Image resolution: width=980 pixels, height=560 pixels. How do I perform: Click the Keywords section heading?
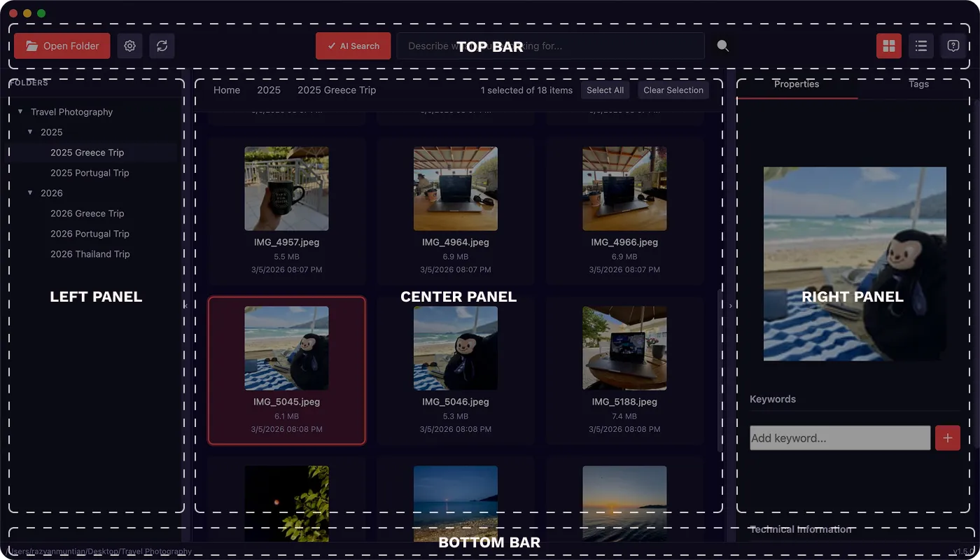(773, 399)
